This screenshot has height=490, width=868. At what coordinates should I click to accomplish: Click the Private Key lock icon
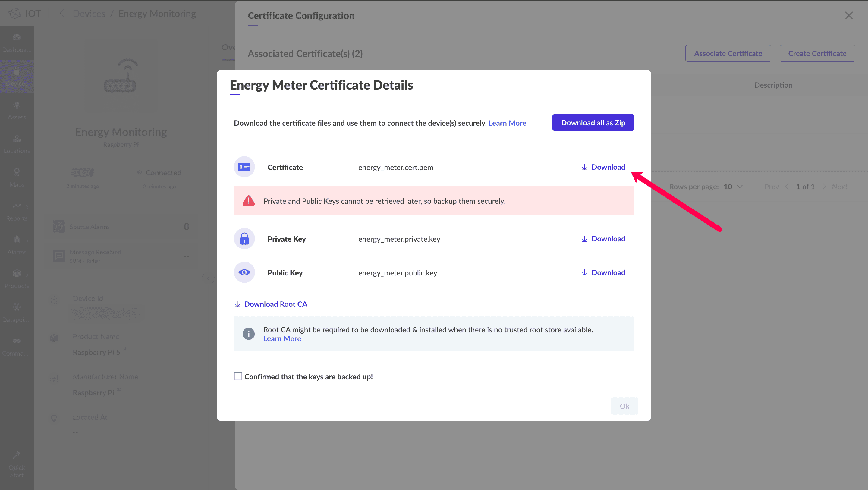click(244, 239)
